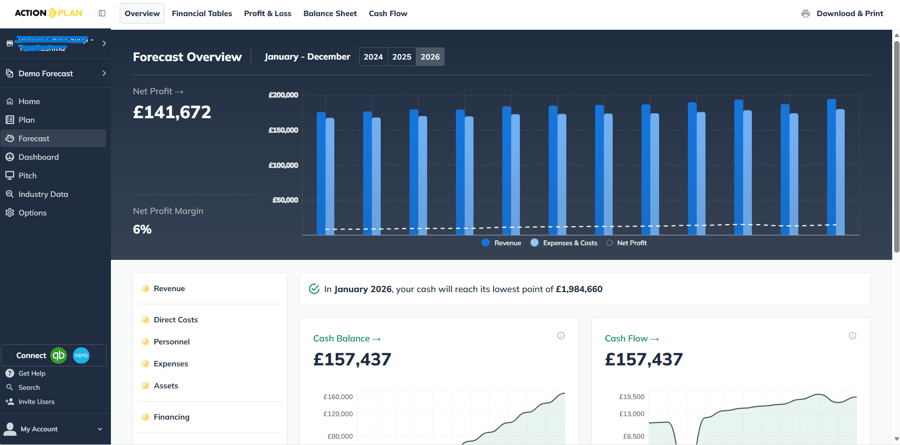Click the January - December period label
Viewport: 900px width, 445px height.
pyautogui.click(x=307, y=57)
